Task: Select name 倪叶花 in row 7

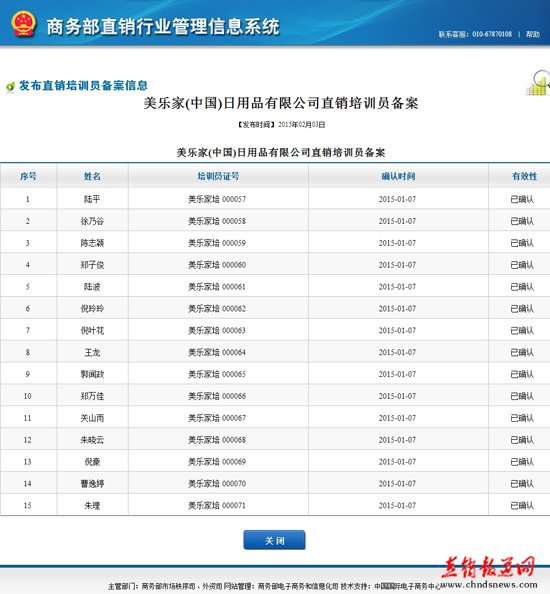Action: 92,330
